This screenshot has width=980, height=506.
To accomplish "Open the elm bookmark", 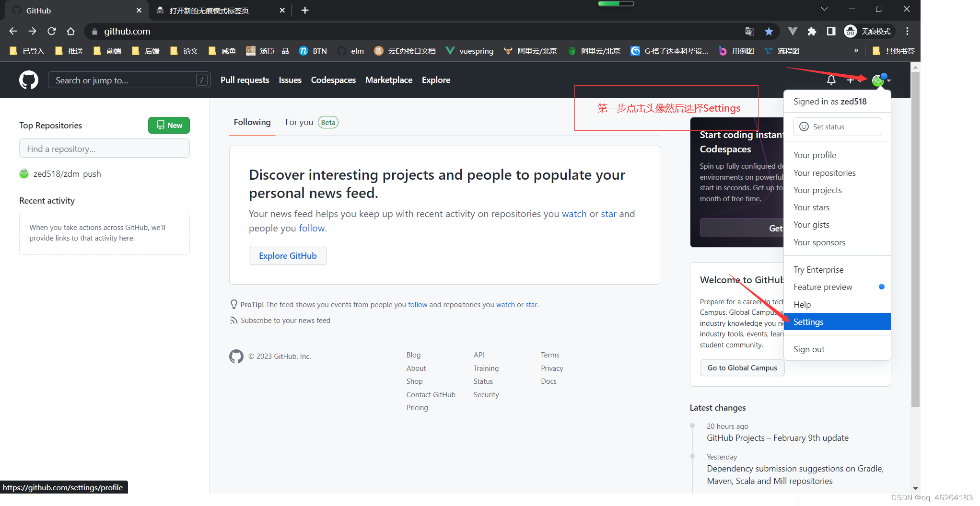I will pos(350,51).
